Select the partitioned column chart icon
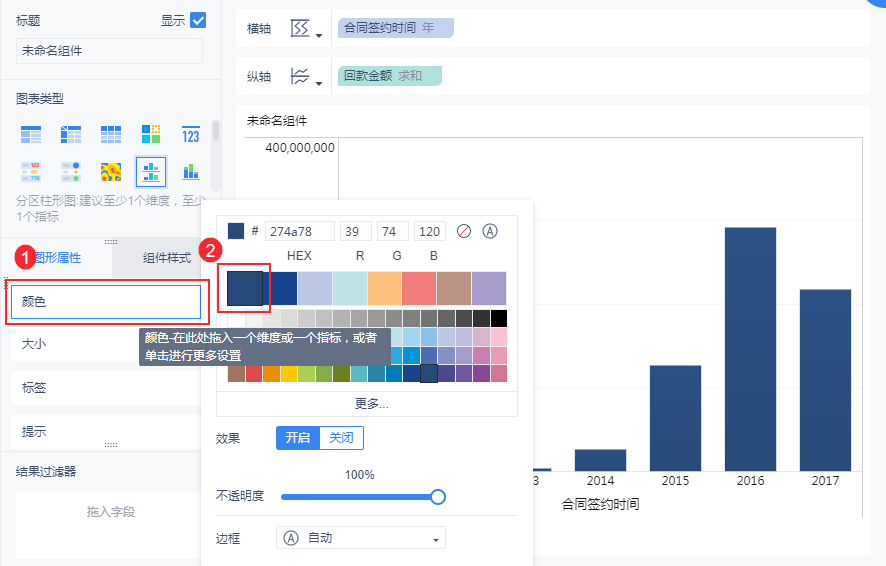The height and width of the screenshot is (566, 886). (x=151, y=172)
